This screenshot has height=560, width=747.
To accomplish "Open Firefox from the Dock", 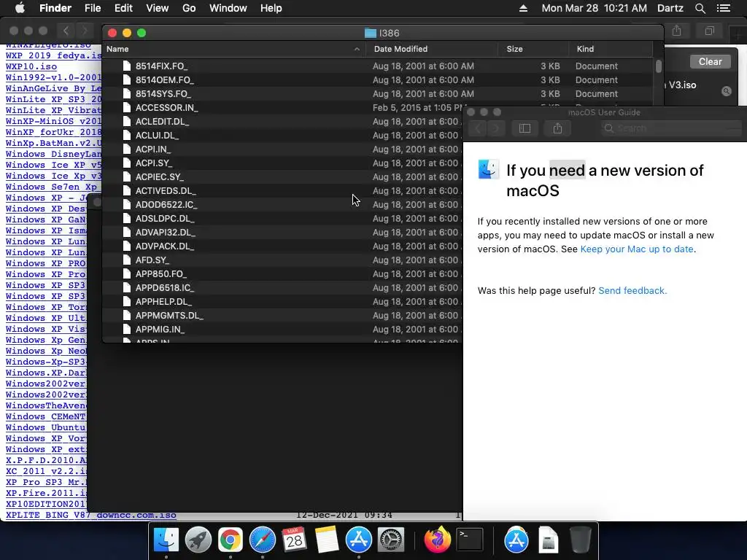I will pos(437,540).
